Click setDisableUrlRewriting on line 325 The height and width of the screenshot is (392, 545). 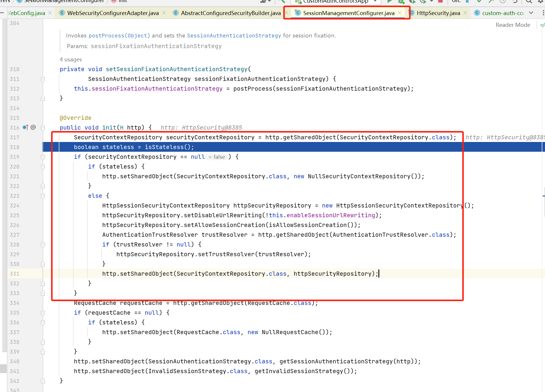coord(223,215)
